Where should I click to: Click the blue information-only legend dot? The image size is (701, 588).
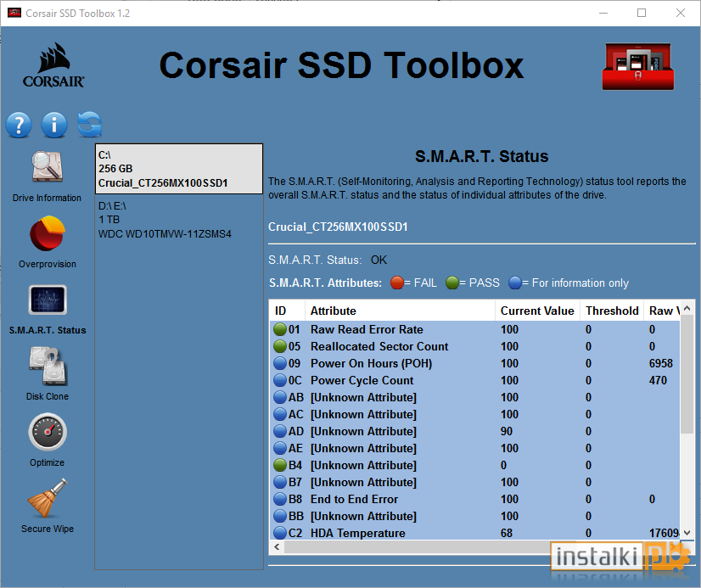pos(515,283)
